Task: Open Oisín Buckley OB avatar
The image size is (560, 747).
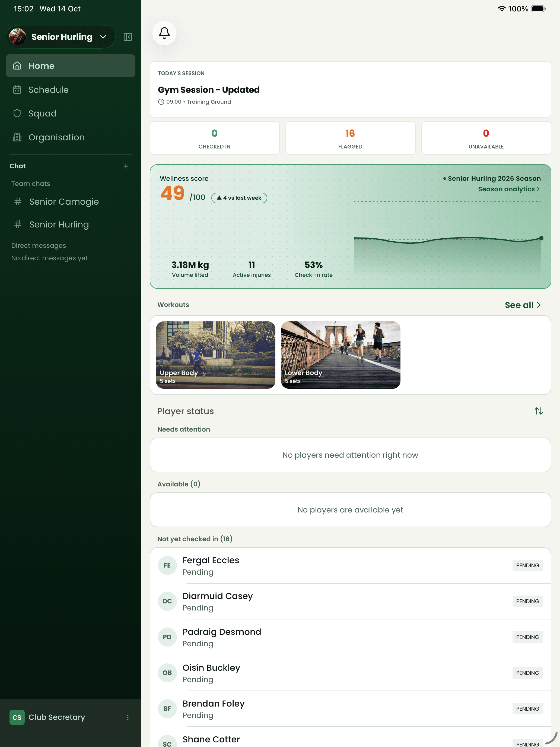Action: coord(167,673)
